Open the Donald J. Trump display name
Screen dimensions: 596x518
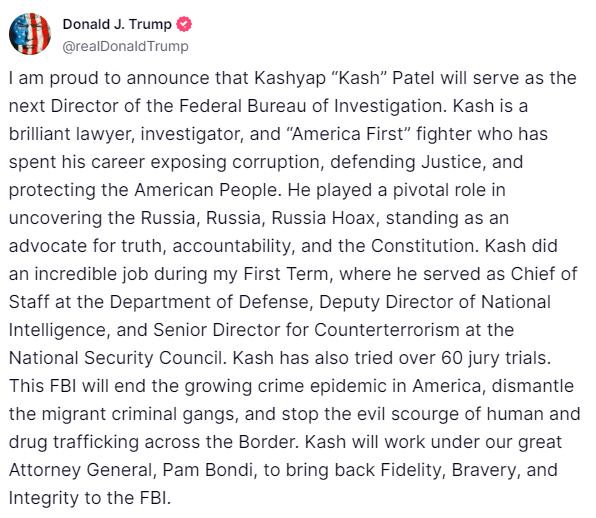[x=117, y=24]
